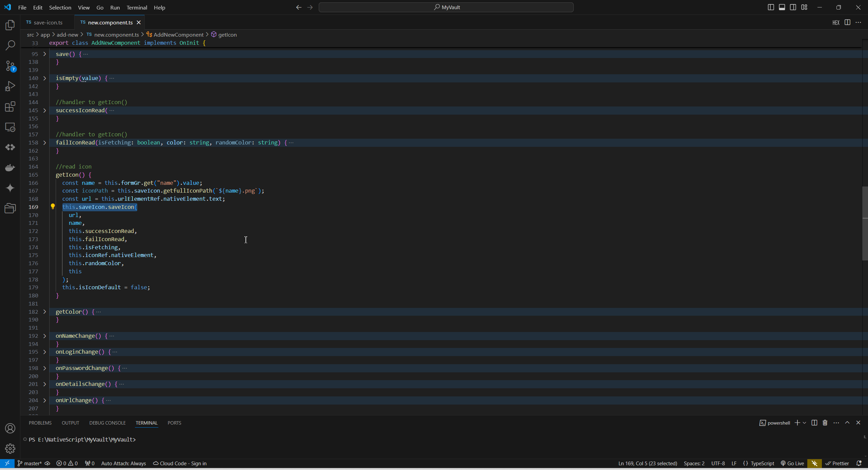868x470 pixels.
Task: Toggle the secondary side bar
Action: [x=793, y=7]
